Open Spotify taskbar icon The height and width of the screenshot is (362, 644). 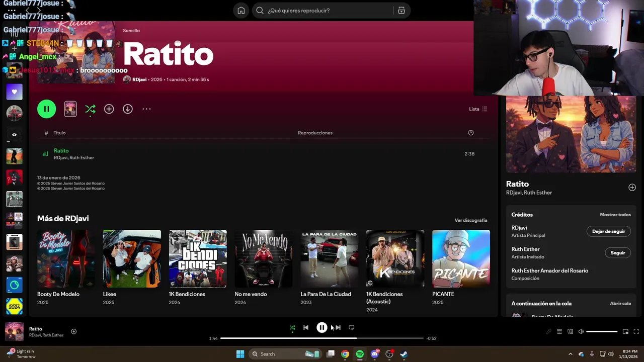click(x=360, y=354)
